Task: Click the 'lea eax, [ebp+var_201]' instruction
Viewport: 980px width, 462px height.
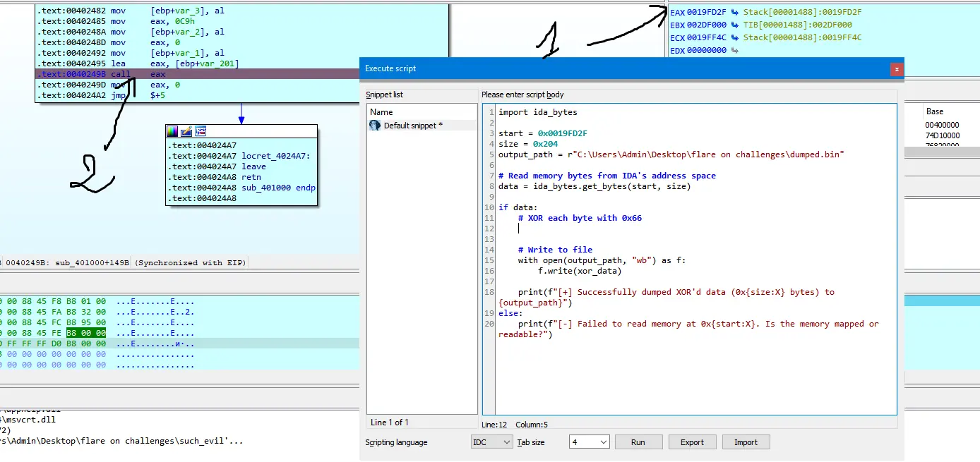Action: coord(175,63)
